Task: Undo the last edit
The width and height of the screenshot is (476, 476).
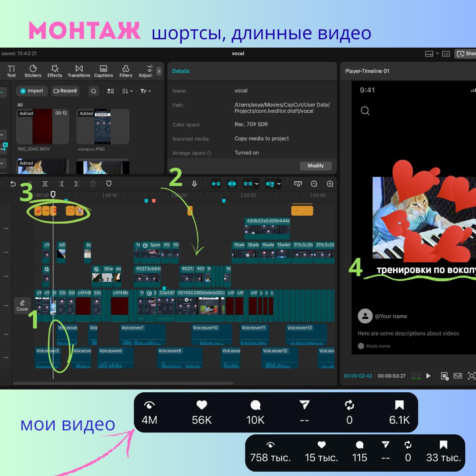Action: tap(13, 184)
